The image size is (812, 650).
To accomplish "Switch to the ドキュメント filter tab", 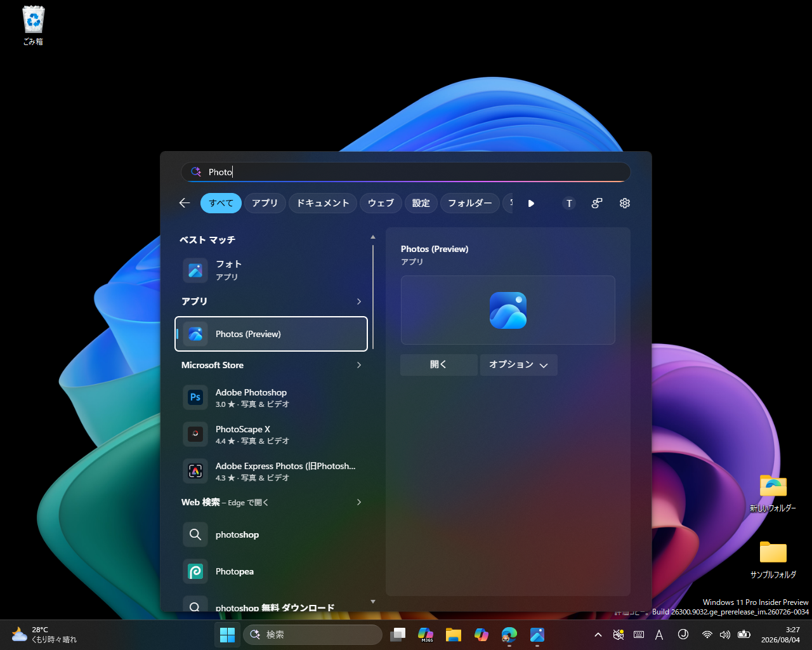I will click(323, 203).
